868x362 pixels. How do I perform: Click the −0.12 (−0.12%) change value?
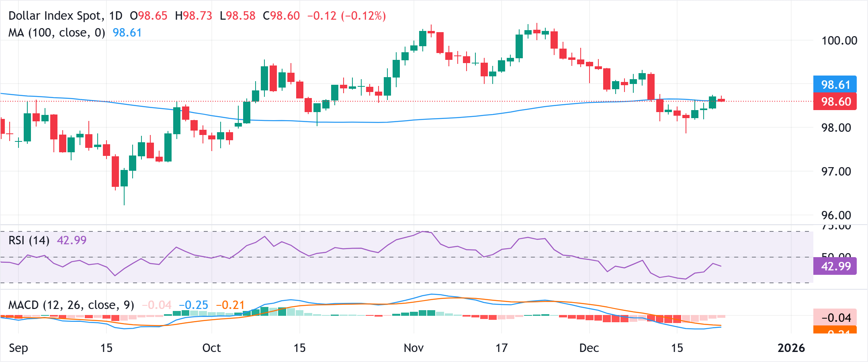click(346, 16)
